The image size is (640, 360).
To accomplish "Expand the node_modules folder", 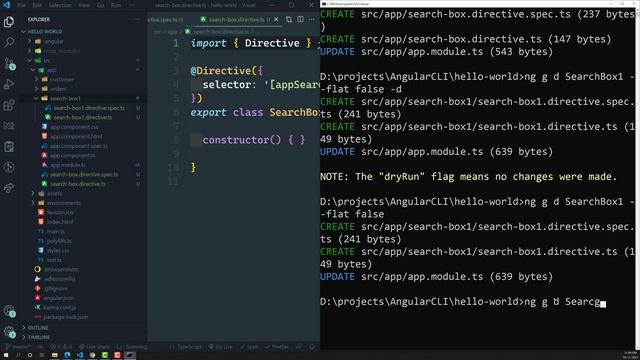I will tap(61, 51).
